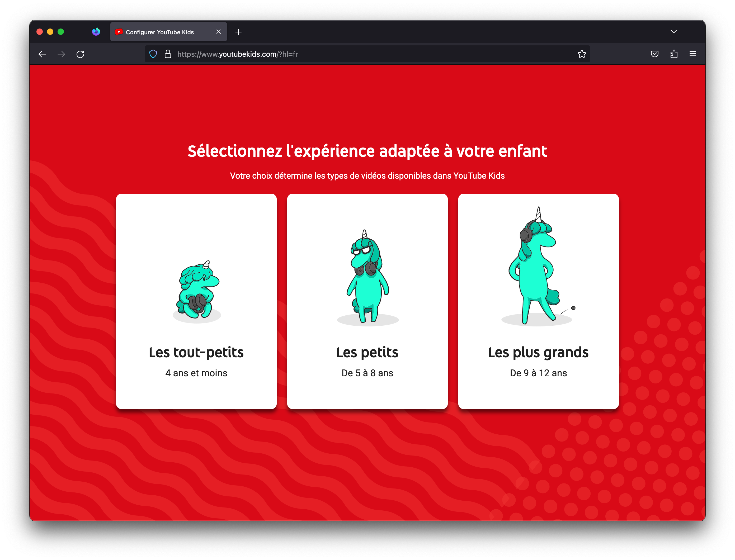Choose the Les petits card
735x560 pixels.
click(367, 301)
